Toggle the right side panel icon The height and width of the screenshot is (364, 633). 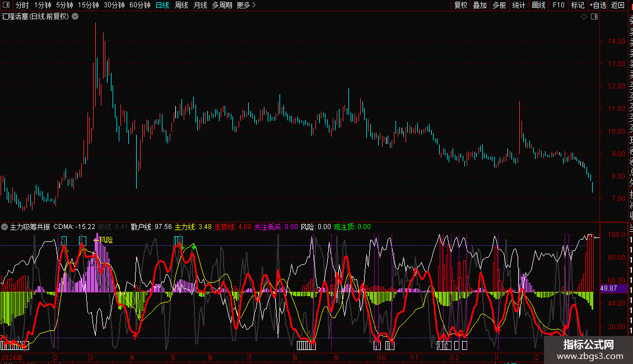[594, 17]
